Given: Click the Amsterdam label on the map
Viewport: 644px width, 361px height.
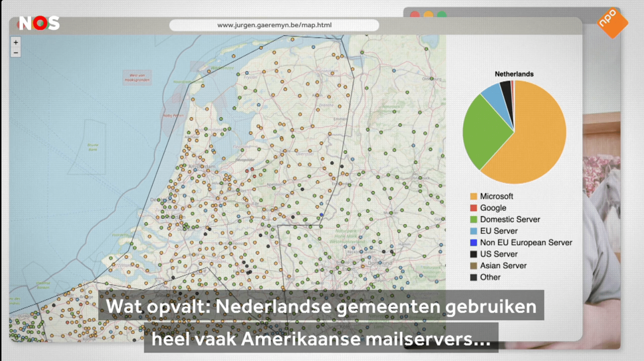Looking at the screenshot, I should pos(202,166).
